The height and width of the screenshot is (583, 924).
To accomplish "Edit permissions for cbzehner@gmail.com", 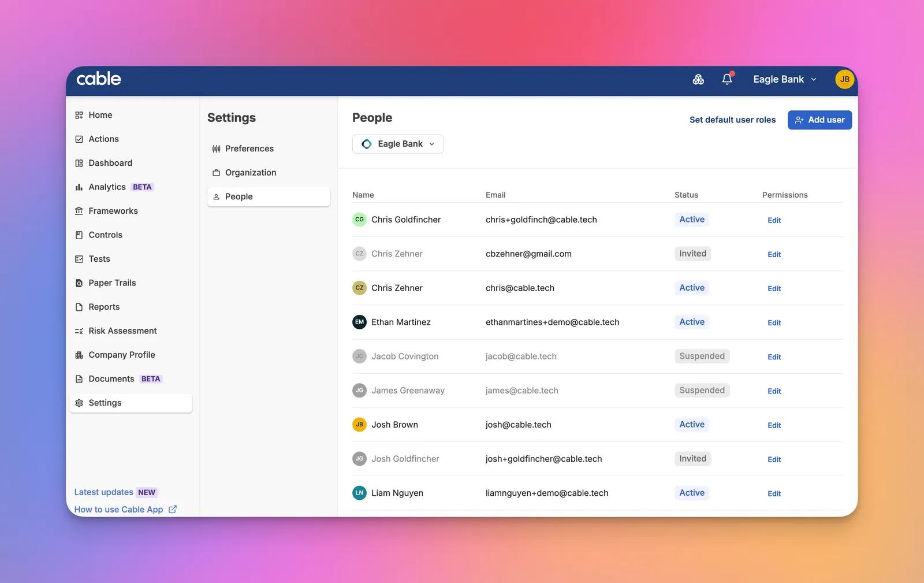I will [x=774, y=254].
